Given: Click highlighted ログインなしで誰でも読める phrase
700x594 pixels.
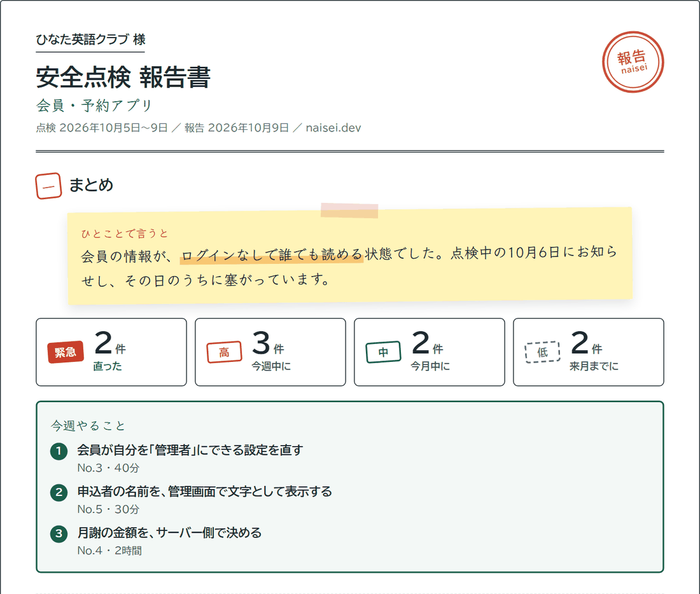Looking at the screenshot, I should click(x=272, y=255).
